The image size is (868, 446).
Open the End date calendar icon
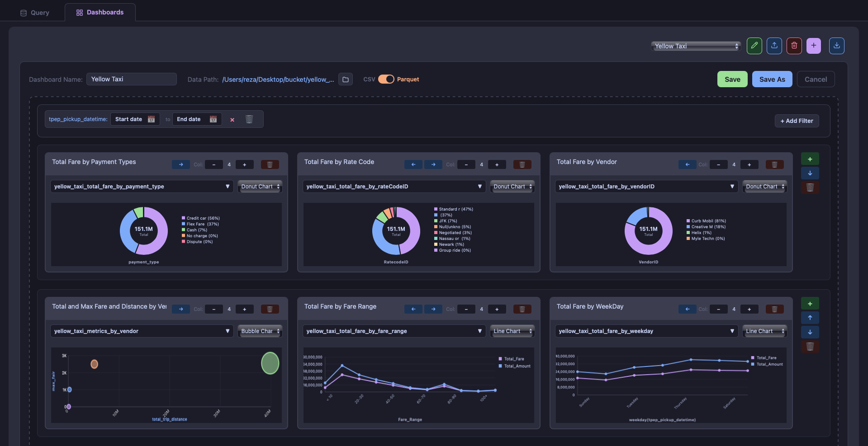[213, 119]
